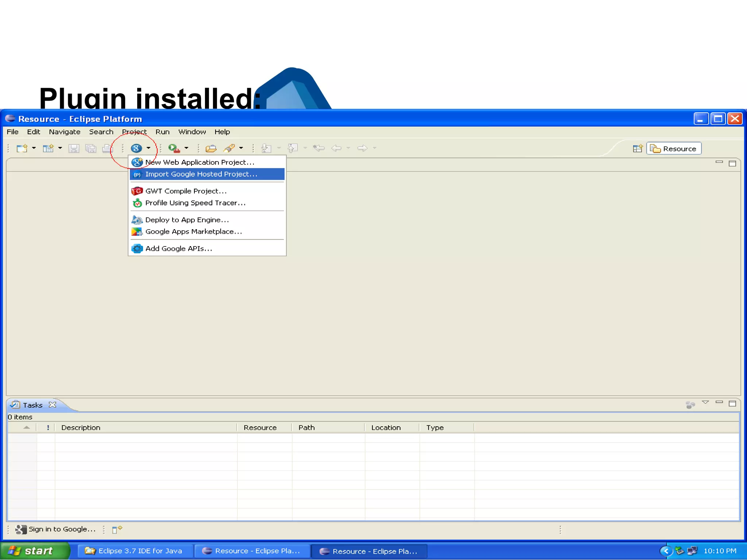Image resolution: width=747 pixels, height=560 pixels.
Task: Expand the Search dropdown arrow
Action: tap(241, 148)
